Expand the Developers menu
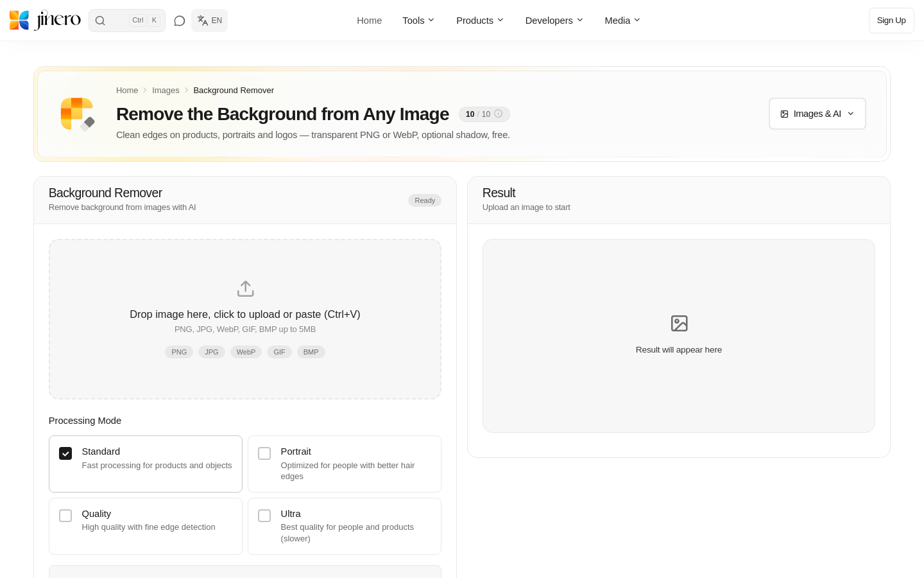Image resolution: width=924 pixels, height=578 pixels. click(x=554, y=21)
